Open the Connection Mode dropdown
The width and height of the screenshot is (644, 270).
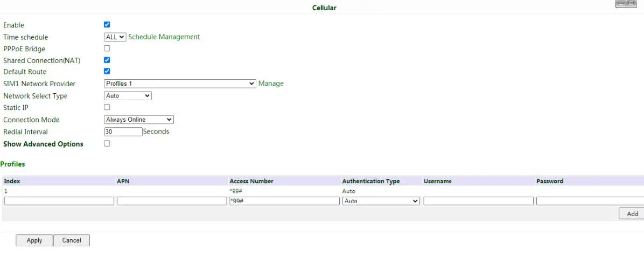click(138, 120)
